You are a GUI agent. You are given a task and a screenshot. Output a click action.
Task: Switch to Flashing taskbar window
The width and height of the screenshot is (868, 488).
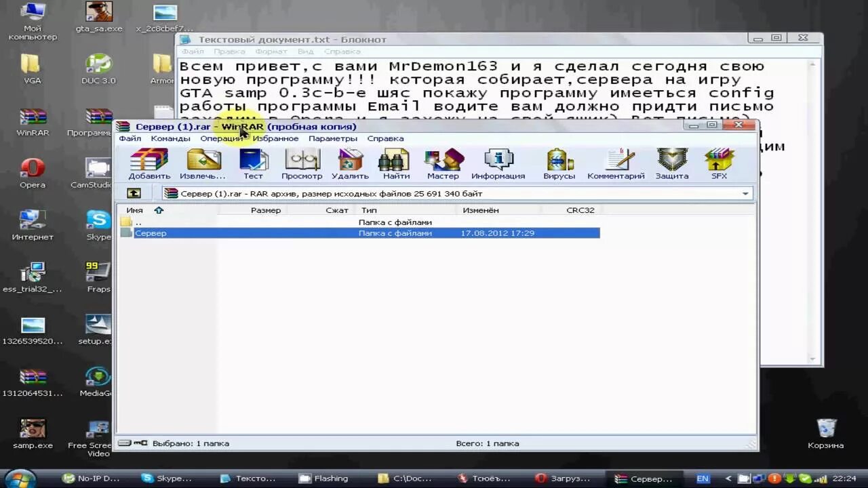pos(331,478)
